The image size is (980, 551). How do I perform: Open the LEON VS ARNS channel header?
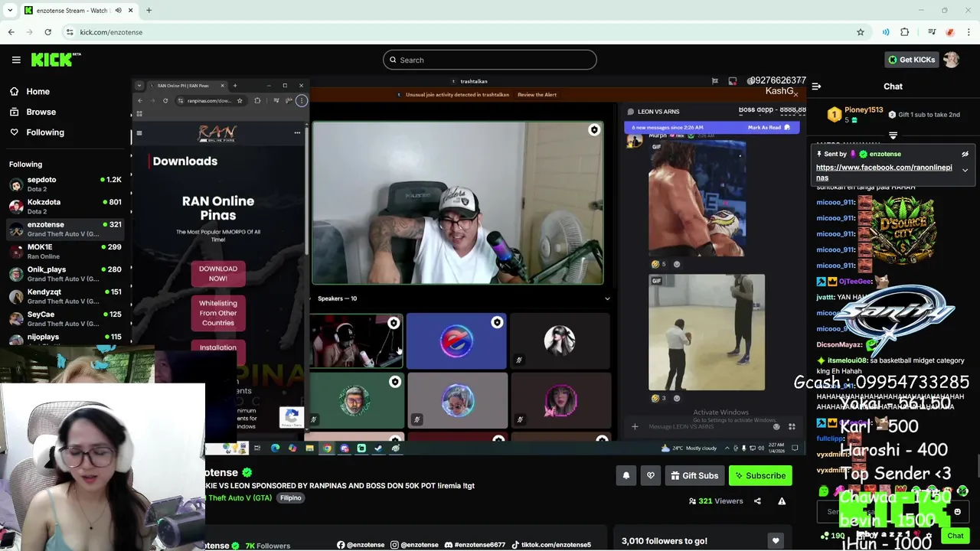pos(658,112)
